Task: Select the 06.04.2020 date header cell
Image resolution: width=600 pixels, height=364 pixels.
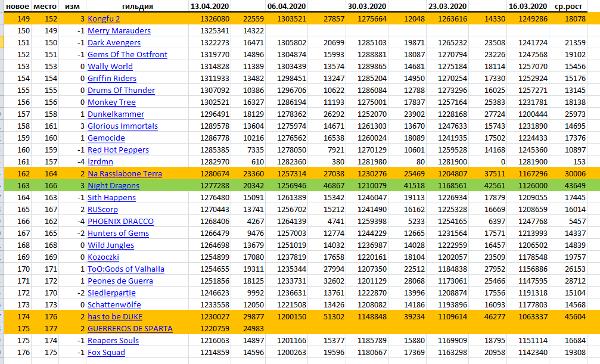Action: tap(287, 6)
